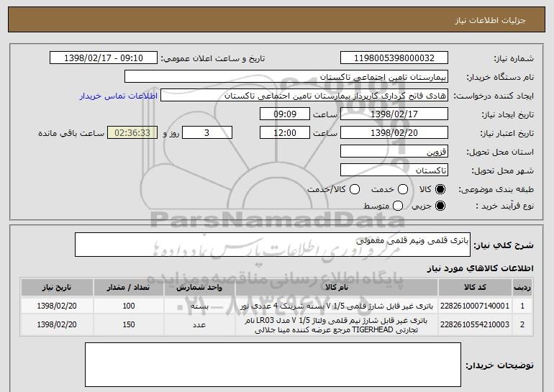Click the TIGERHEAD product name cell
The width and height of the screenshot is (554, 392).
click(337, 325)
